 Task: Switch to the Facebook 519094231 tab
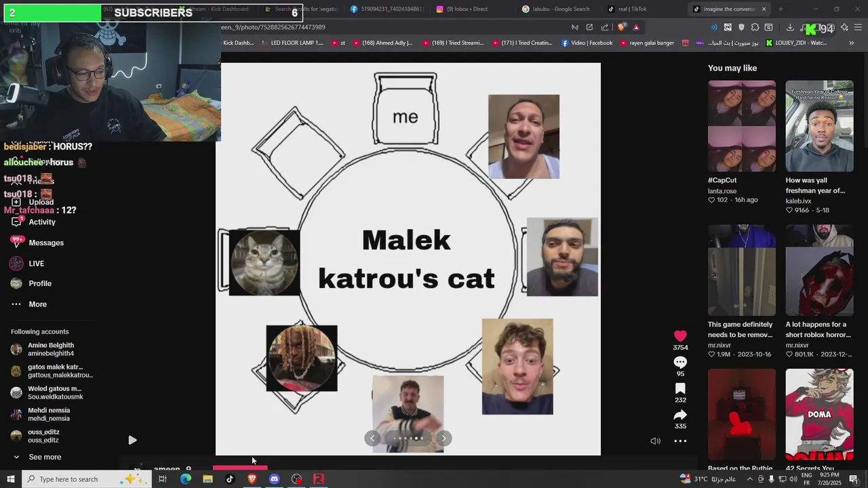[x=387, y=9]
